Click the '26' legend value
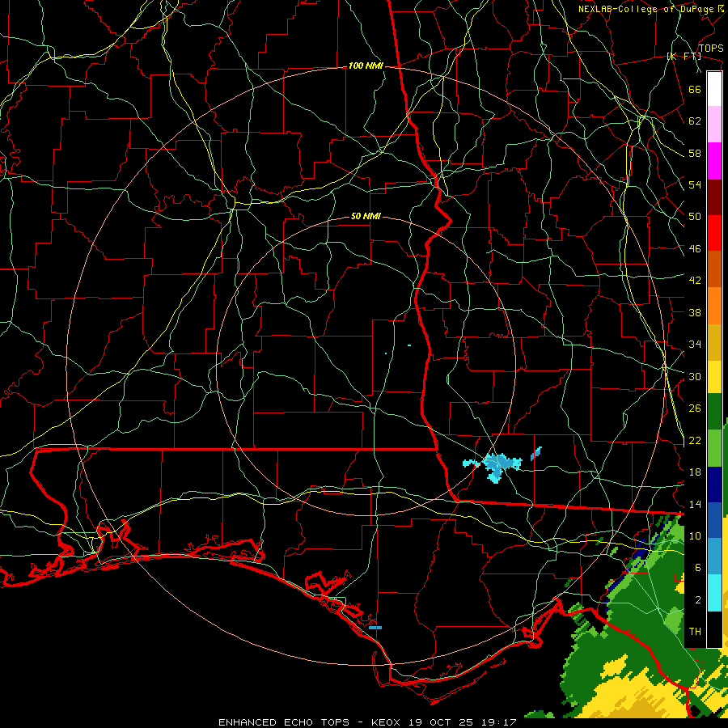This screenshot has height=728, width=728. click(695, 408)
